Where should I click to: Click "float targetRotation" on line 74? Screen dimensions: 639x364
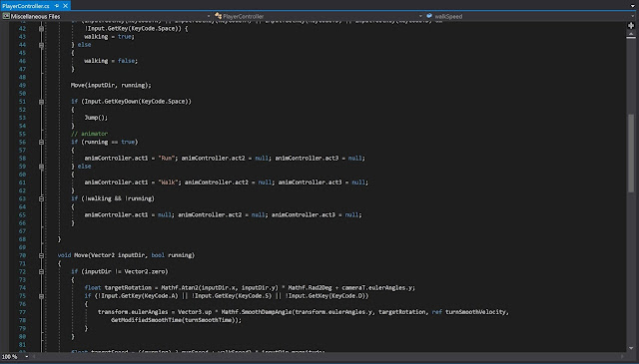[x=118, y=288]
